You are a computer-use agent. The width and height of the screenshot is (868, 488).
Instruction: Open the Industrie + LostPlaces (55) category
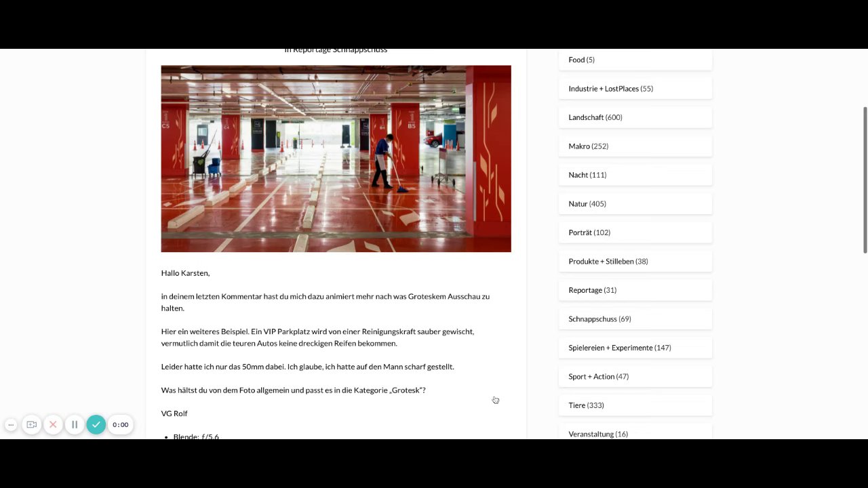pyautogui.click(x=635, y=89)
